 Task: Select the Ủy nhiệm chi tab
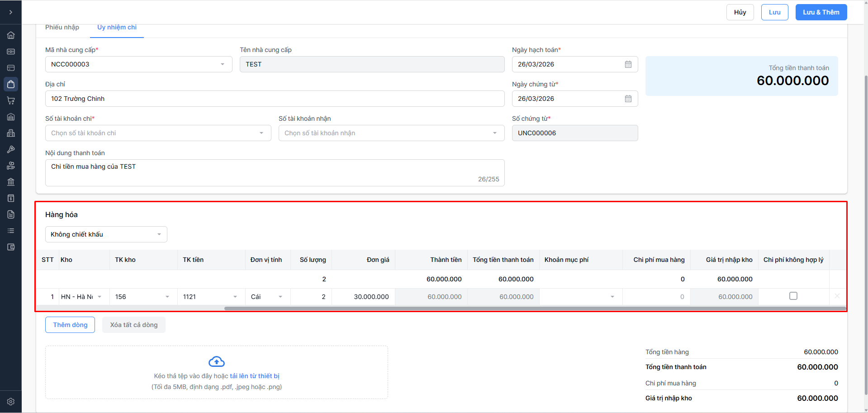pos(117,27)
